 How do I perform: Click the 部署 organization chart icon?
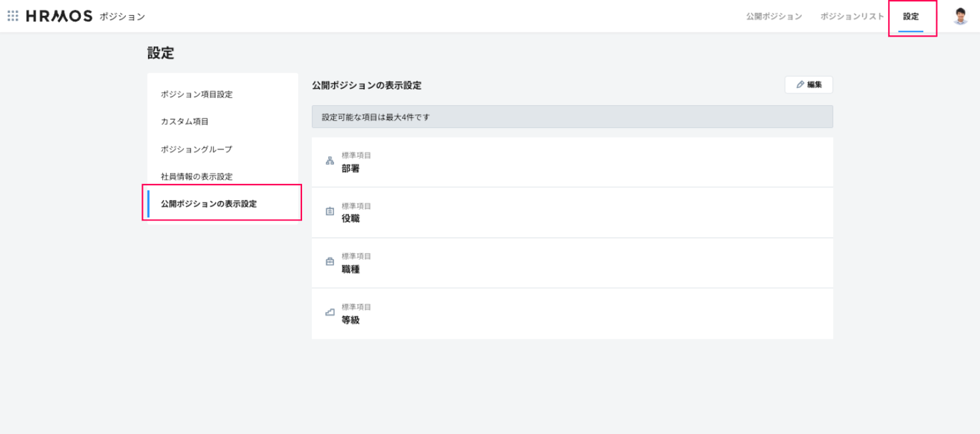(x=329, y=161)
